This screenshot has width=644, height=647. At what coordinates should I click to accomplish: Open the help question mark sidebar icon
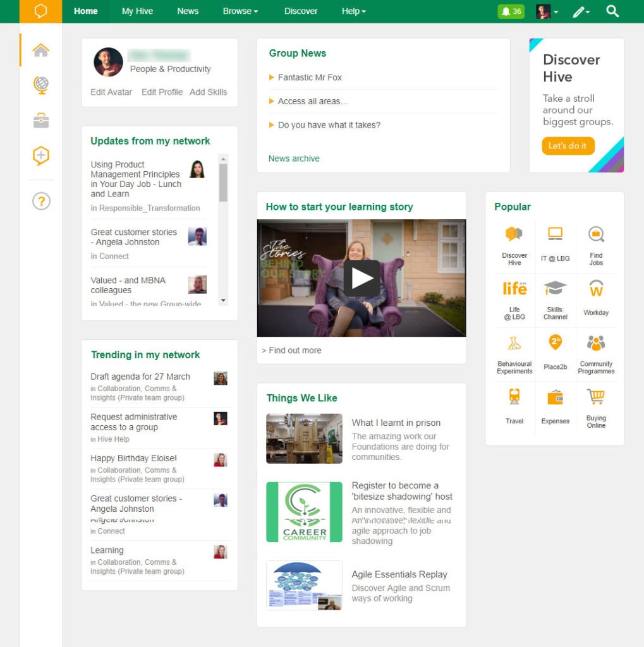tap(41, 202)
